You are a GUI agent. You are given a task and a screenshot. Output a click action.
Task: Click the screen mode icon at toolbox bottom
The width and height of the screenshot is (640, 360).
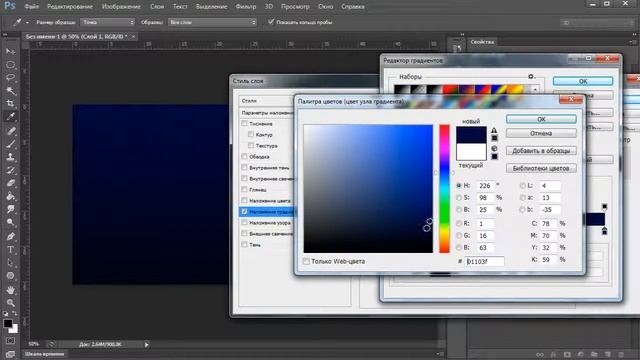(x=10, y=354)
